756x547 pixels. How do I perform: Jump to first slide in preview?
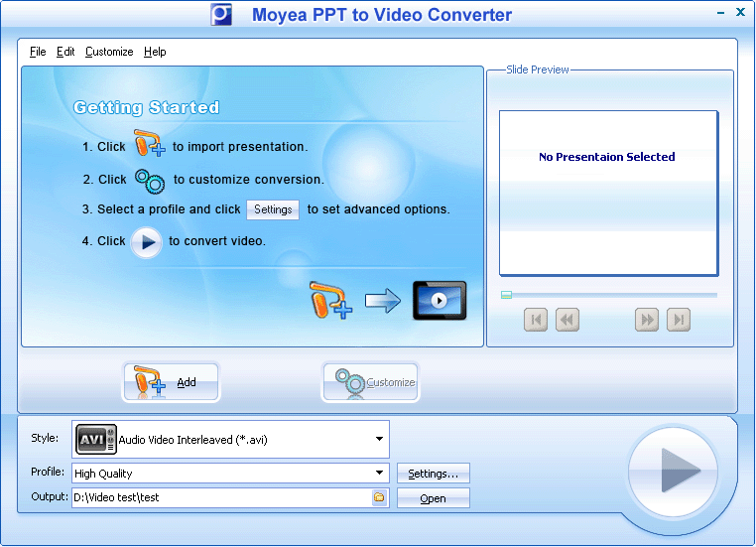tap(536, 320)
